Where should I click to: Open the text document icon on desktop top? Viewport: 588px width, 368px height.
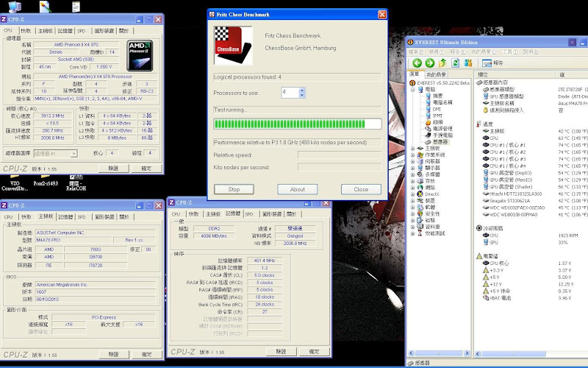(x=76, y=7)
